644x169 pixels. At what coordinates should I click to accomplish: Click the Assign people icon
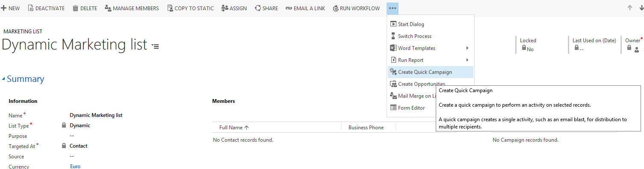(225, 8)
